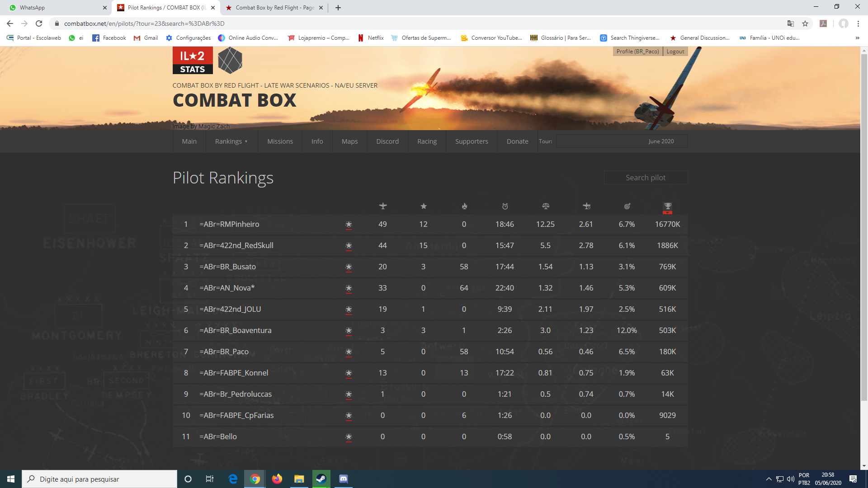This screenshot has height=488, width=868.
Task: Open the volume control in tray
Action: (x=791, y=479)
